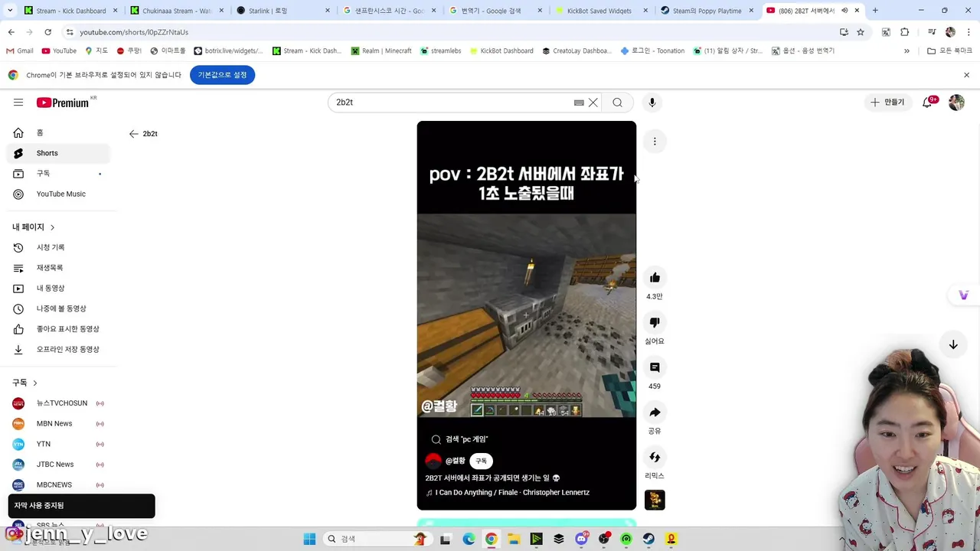
Task: Share the short via the arrow icon
Action: (x=655, y=412)
